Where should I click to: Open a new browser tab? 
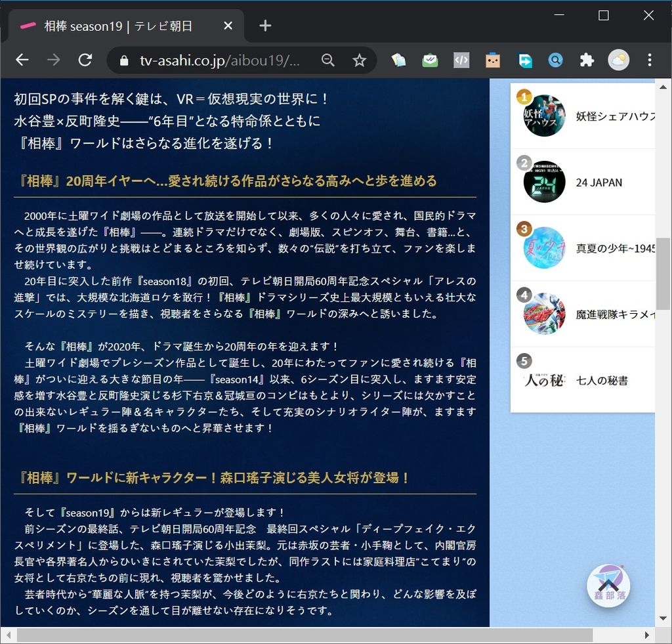[265, 26]
